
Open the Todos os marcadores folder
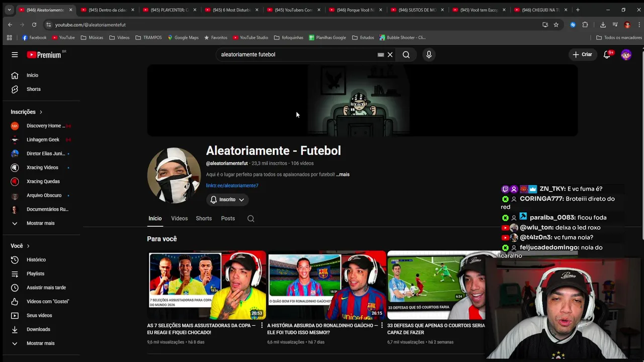[619, 38]
